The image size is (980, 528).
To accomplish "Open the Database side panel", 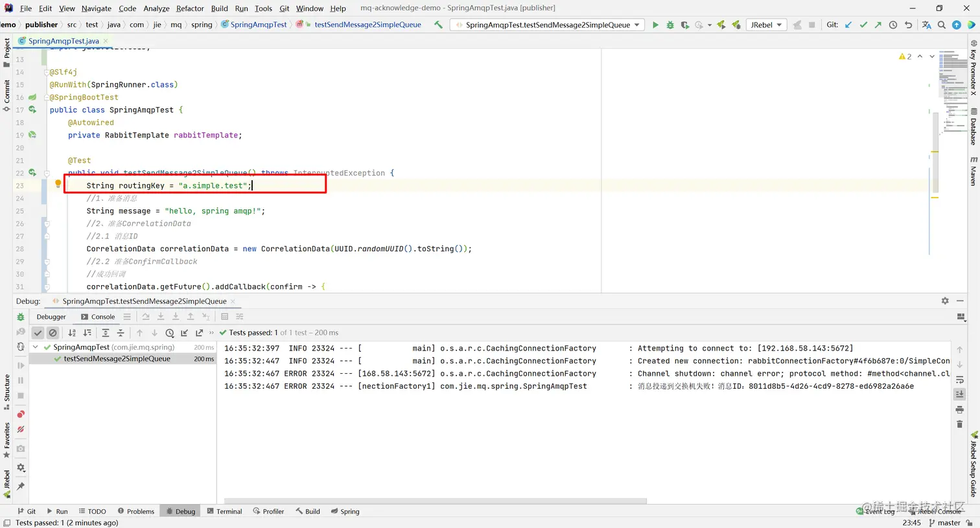I will [974, 127].
